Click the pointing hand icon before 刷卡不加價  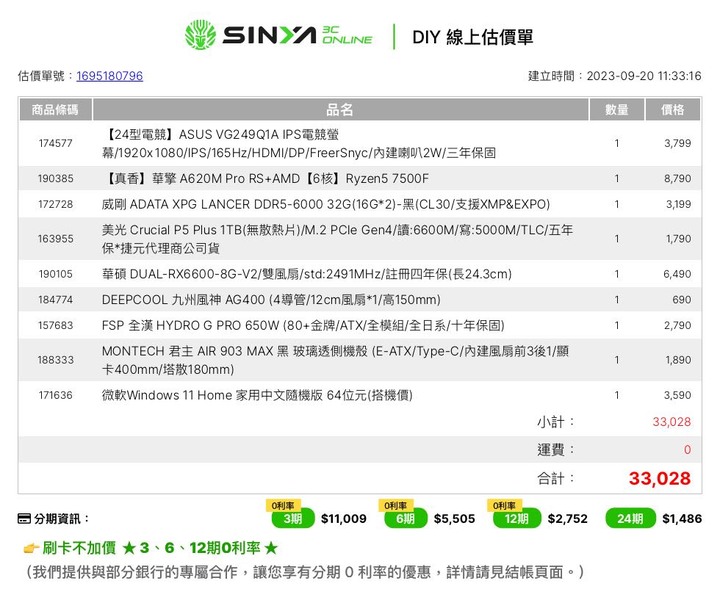point(31,548)
